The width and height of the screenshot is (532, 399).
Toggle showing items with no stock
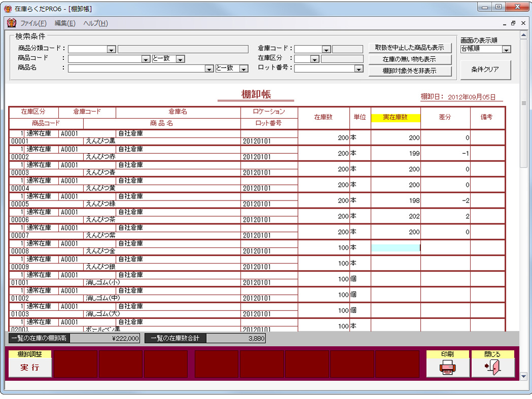pos(410,59)
